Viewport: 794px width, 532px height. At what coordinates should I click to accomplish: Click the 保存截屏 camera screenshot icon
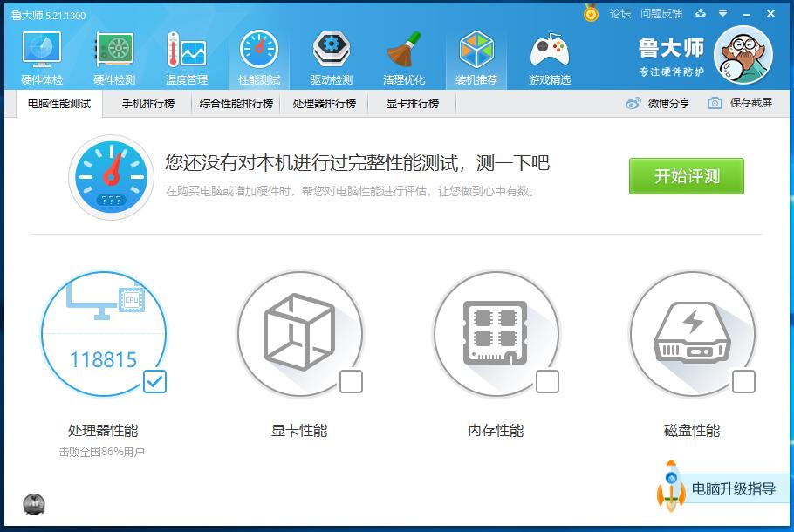point(716,103)
